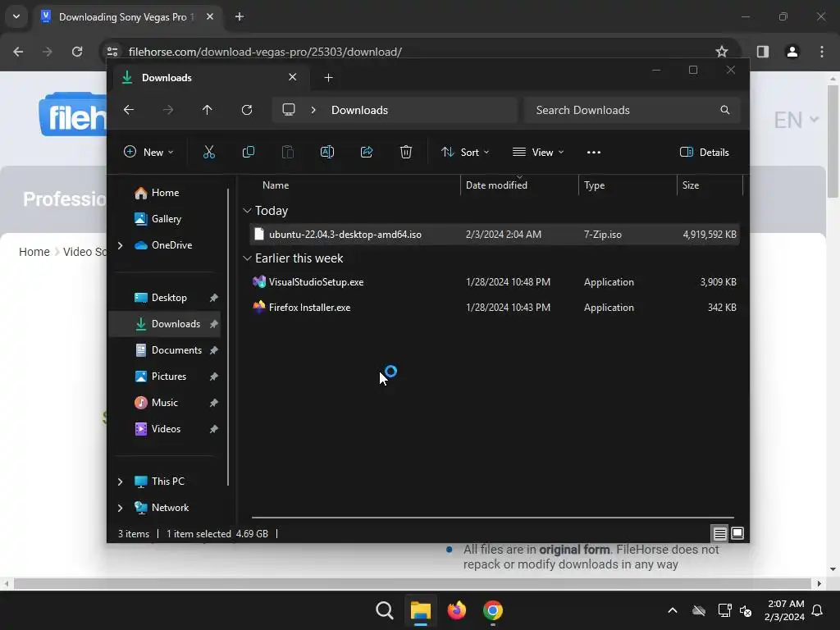The width and height of the screenshot is (840, 630).
Task: Toggle the Details pane button
Action: 705,152
